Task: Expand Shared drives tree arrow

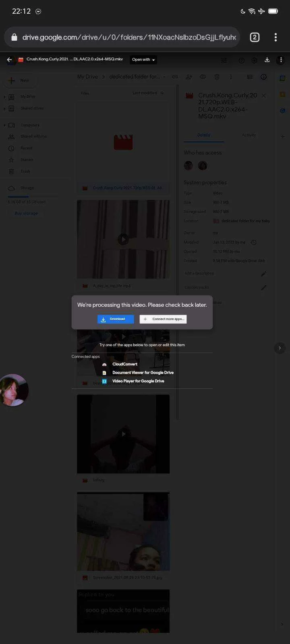Action: pyautogui.click(x=4, y=108)
